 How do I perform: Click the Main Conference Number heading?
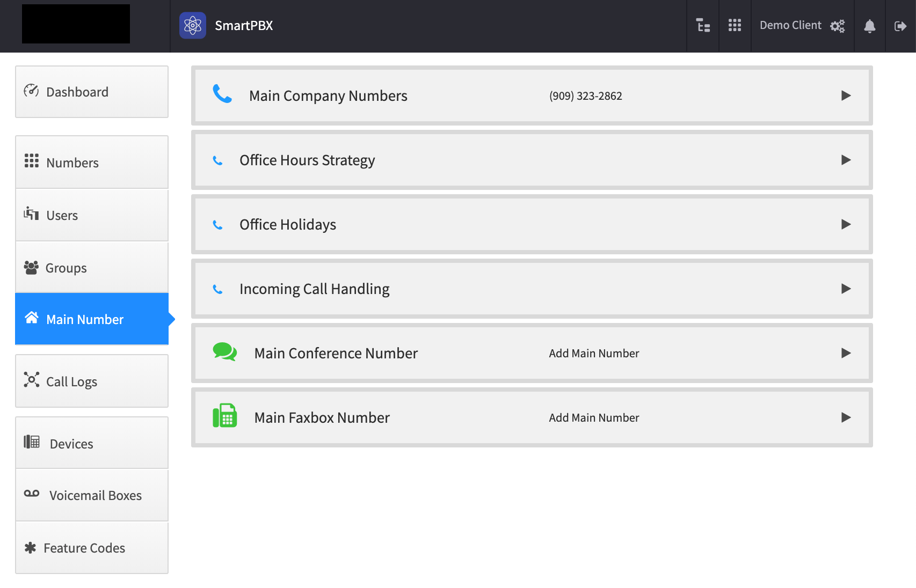[336, 353]
